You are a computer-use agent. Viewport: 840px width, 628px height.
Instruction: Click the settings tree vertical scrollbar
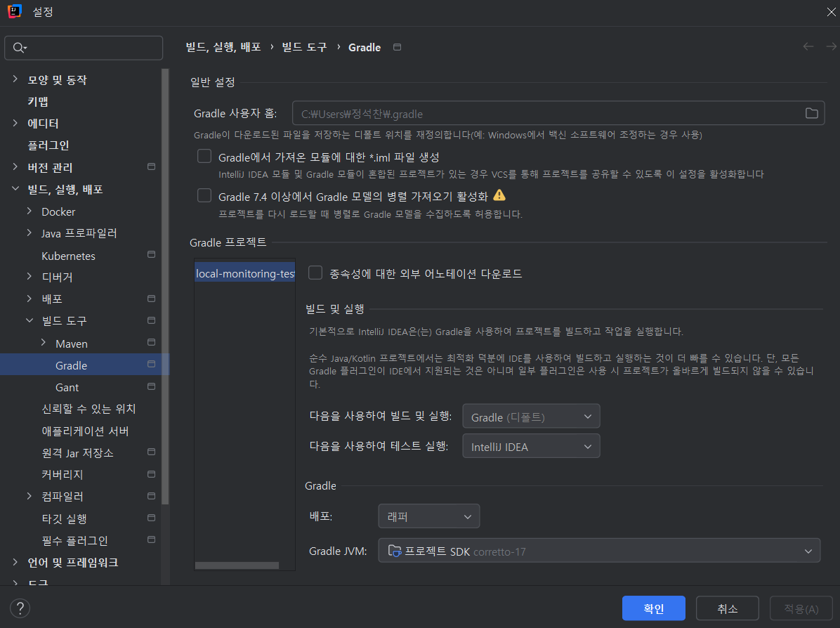pos(165,287)
